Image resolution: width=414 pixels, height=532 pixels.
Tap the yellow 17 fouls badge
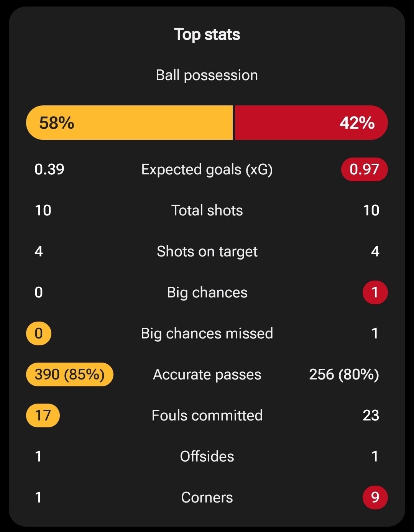click(x=43, y=415)
